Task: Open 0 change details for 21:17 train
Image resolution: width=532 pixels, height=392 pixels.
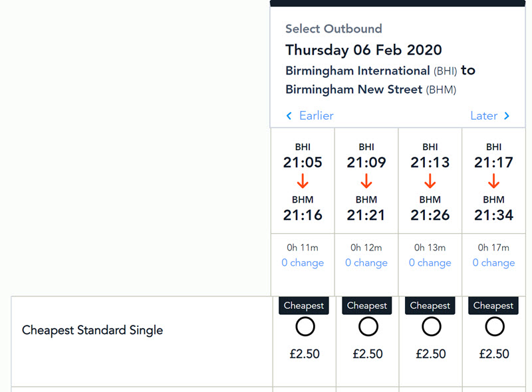Action: (493, 263)
